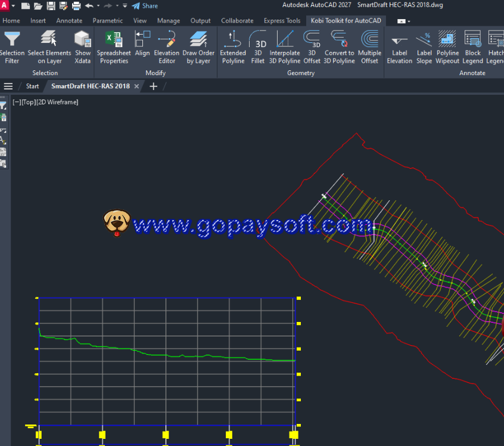Viewport: 504px width, 446px height.
Task: Click the Modify panel title
Action: pyautogui.click(x=155, y=73)
